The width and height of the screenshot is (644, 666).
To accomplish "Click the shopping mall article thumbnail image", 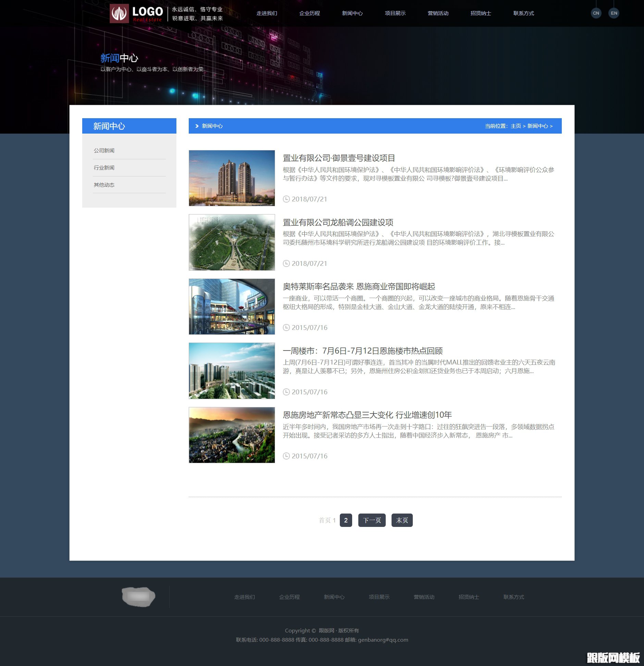I will [231, 306].
